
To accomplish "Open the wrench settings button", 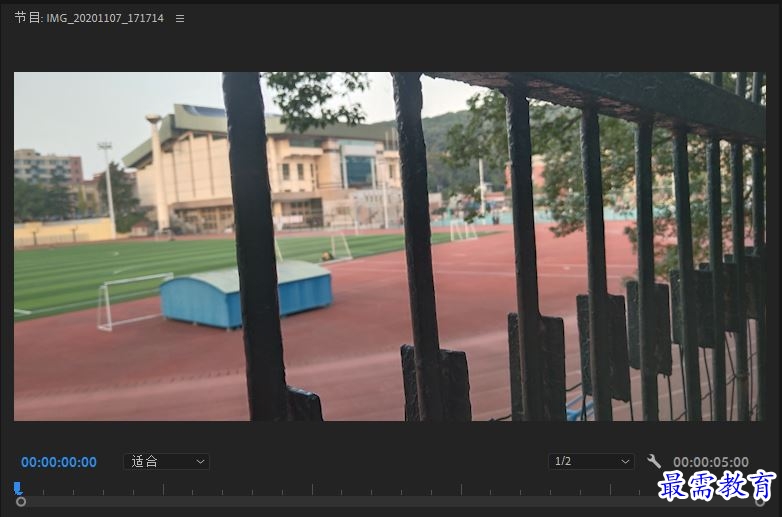I will point(653,461).
